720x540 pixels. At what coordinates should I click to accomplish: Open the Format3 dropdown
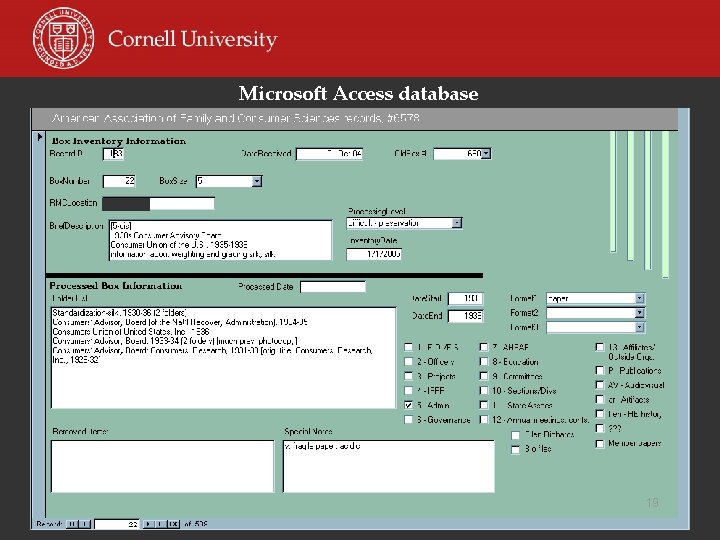pos(640,327)
